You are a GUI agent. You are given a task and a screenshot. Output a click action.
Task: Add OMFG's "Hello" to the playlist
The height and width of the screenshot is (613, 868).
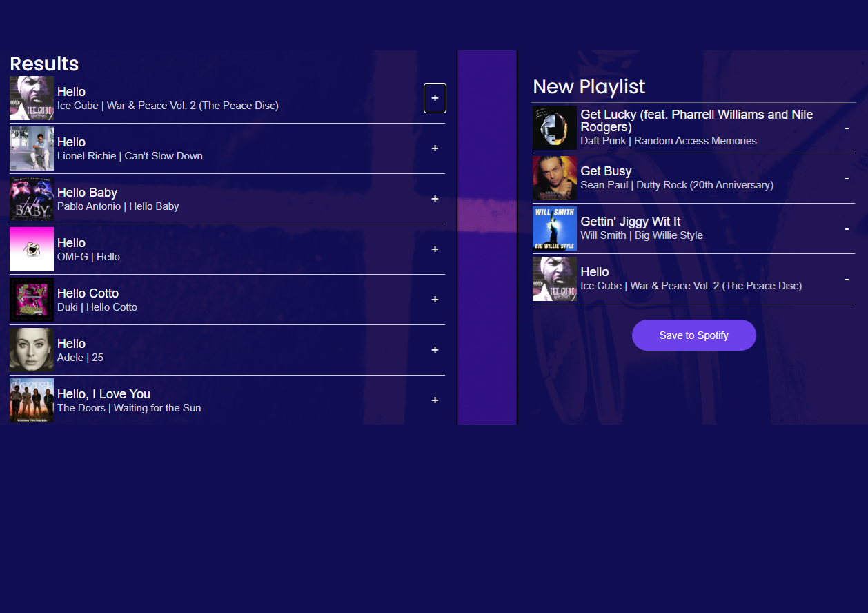point(435,249)
